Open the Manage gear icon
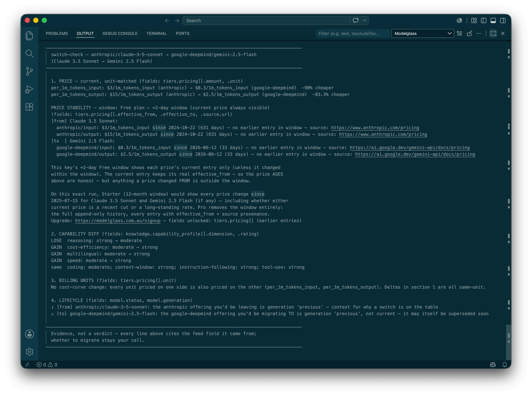This screenshot has width=532, height=396. [x=30, y=352]
